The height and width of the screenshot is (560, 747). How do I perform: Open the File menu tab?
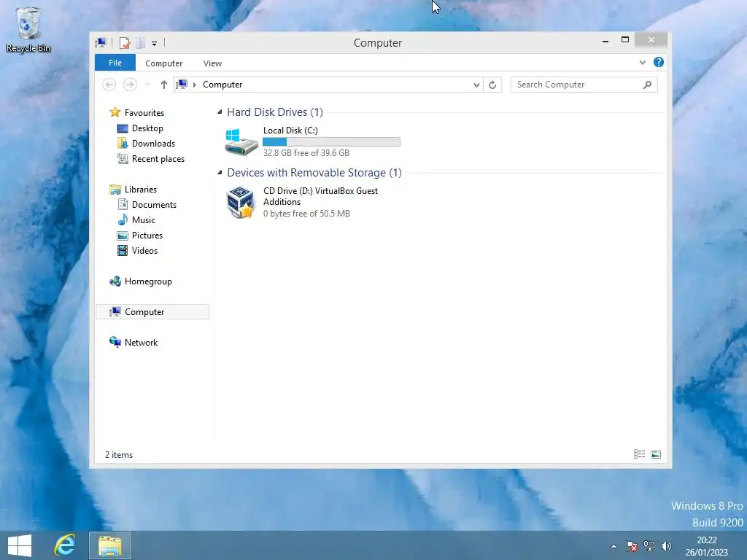(115, 63)
